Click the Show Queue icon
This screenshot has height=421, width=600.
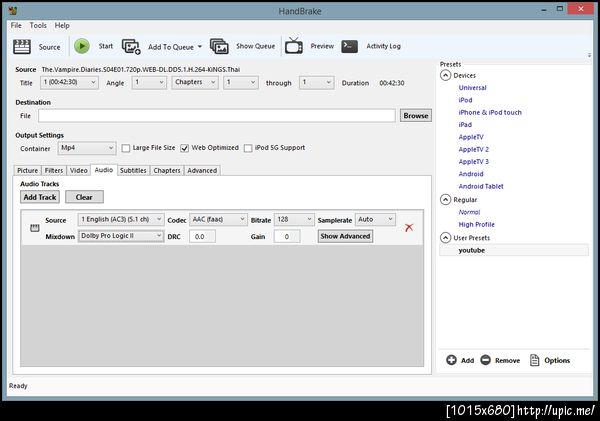(219, 46)
